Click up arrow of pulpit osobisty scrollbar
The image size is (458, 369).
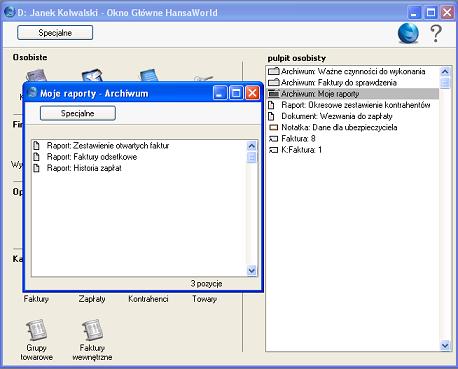[445, 72]
